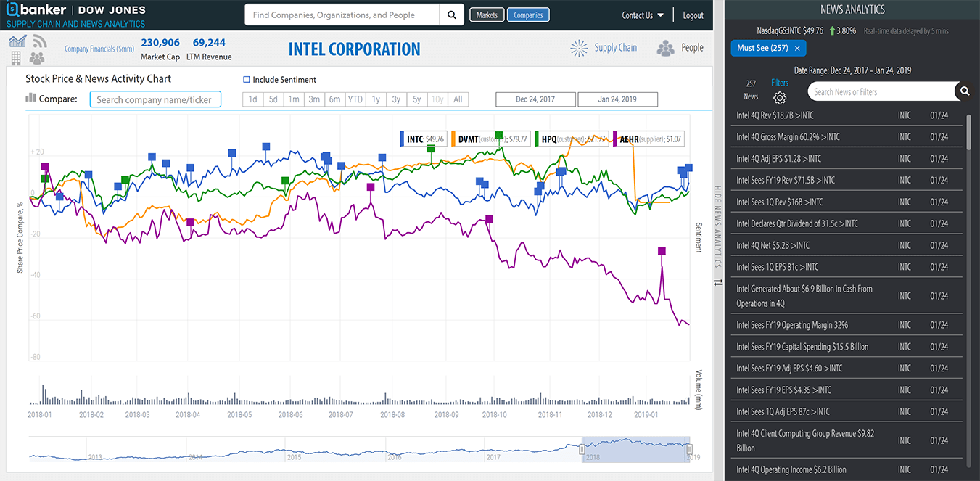Select the All time range
Screen dimensions: 980x481
point(458,99)
